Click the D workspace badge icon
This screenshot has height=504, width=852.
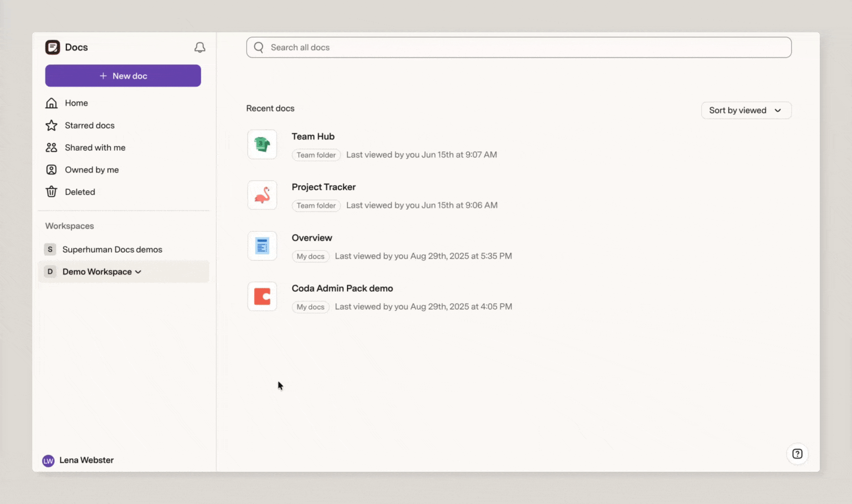50,272
